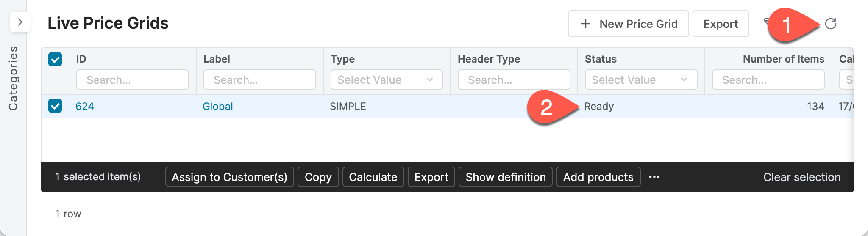The width and height of the screenshot is (868, 236).
Task: Open price grid ID 624 link
Action: (x=85, y=106)
